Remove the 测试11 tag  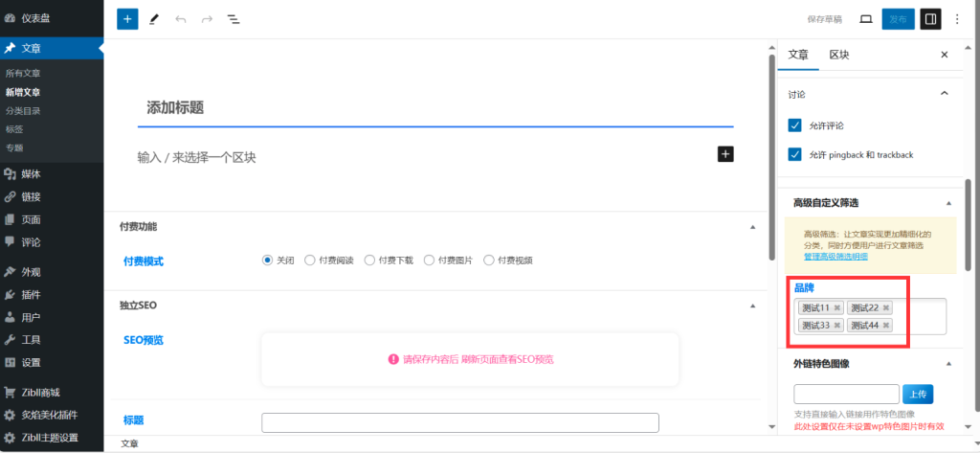(x=836, y=307)
